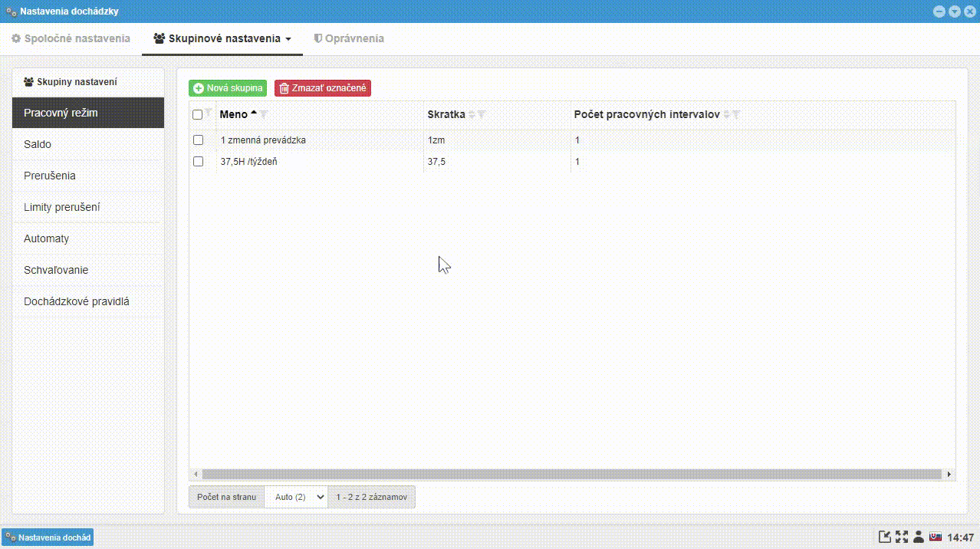Filter the Počet pracovných intervalov column
980x549 pixels.
(x=736, y=114)
